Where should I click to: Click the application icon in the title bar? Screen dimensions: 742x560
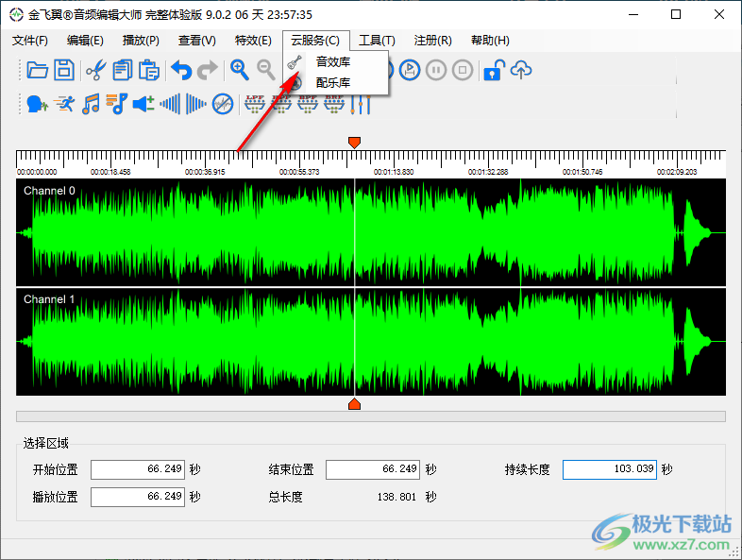[x=16, y=15]
